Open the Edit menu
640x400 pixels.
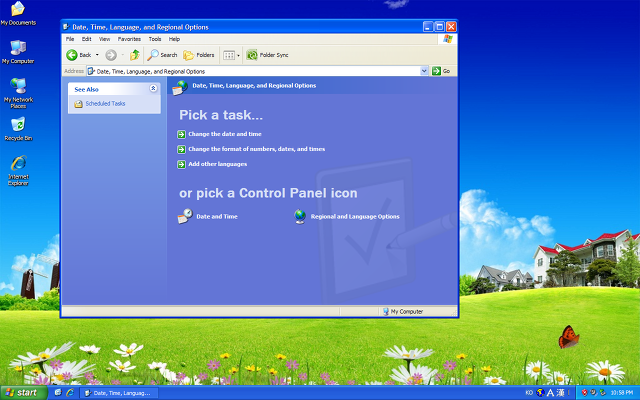87,39
